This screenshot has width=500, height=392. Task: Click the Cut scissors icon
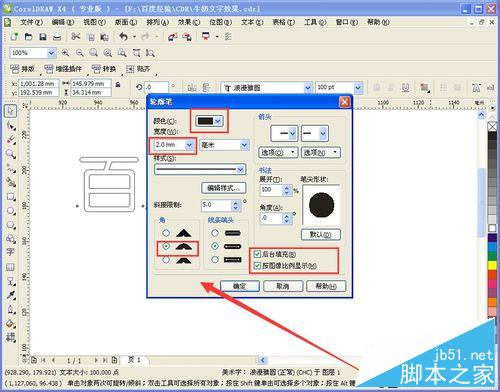coord(76,36)
